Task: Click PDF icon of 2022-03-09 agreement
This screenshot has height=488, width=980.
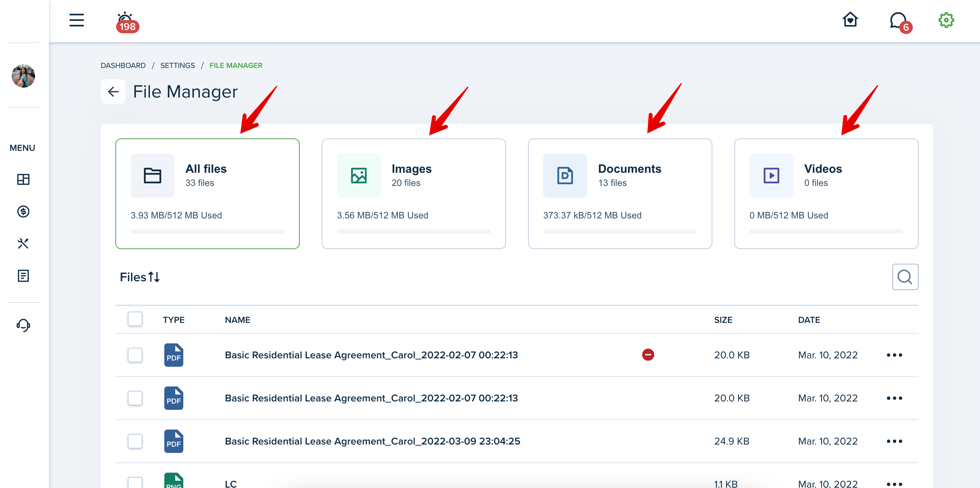Action: click(x=173, y=441)
